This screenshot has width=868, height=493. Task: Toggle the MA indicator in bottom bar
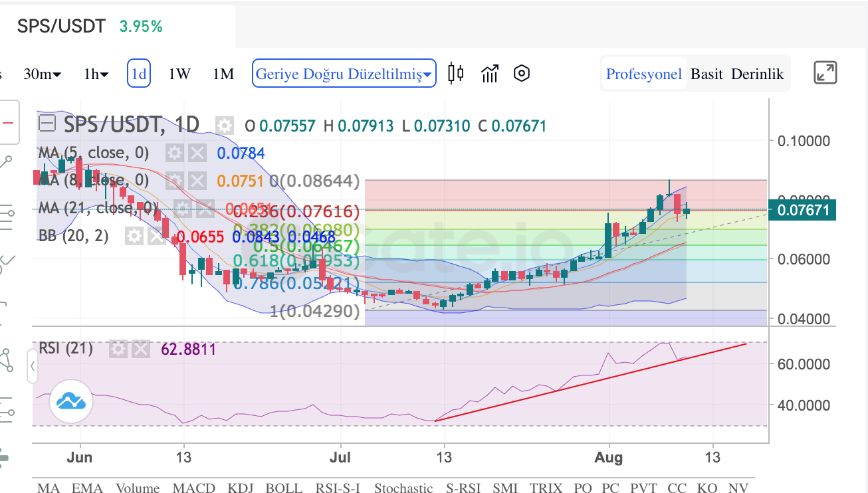click(48, 488)
